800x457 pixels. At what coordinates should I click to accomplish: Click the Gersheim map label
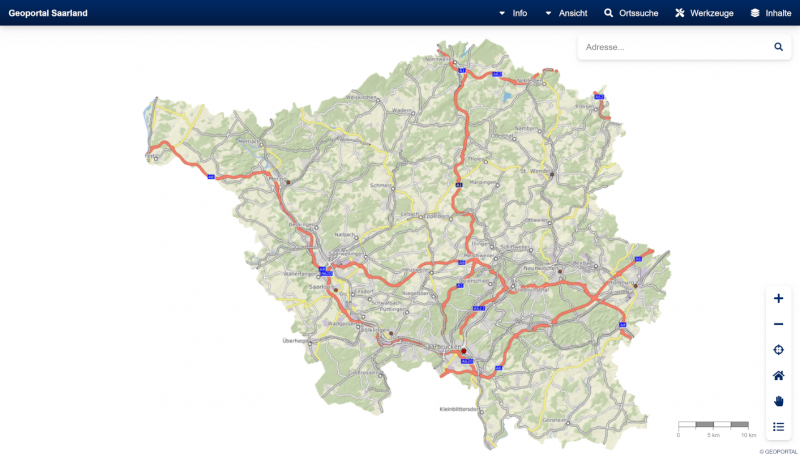click(554, 420)
